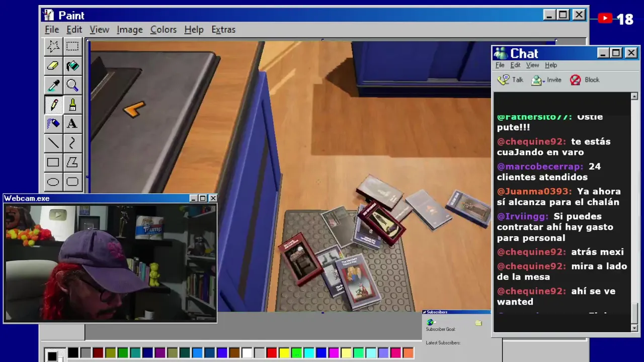Image resolution: width=644 pixels, height=362 pixels.
Task: Pick the white palette swatch
Action: coord(247,353)
